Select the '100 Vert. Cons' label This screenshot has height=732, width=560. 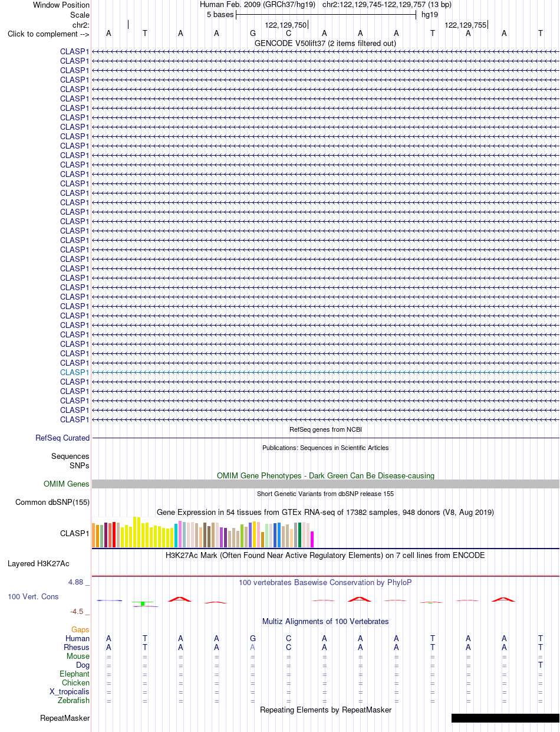pos(33,597)
